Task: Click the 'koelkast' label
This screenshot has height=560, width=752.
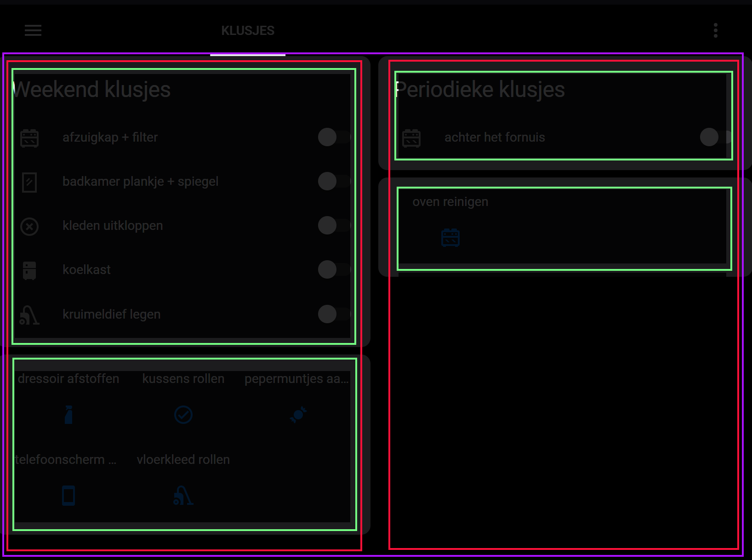Action: tap(86, 269)
